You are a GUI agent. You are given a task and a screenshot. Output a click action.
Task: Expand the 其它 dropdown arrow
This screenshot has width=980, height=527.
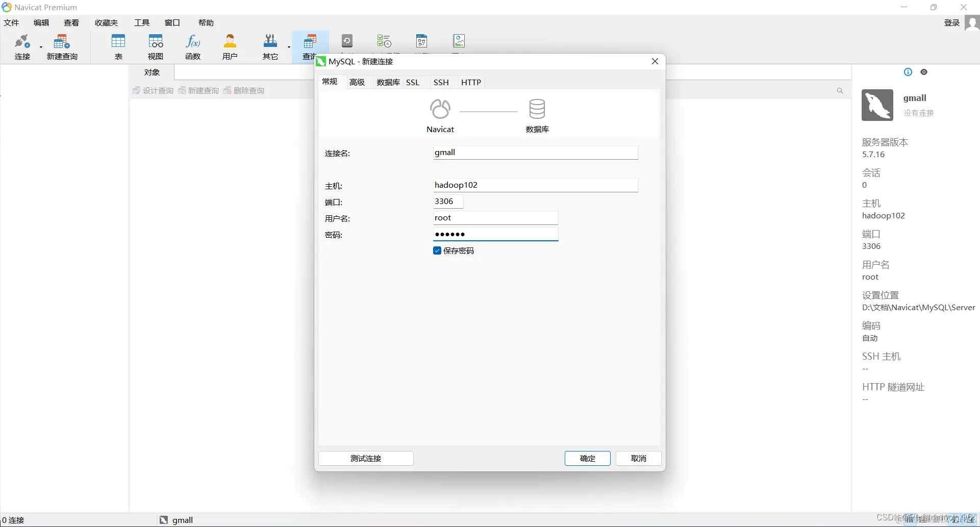tap(289, 47)
